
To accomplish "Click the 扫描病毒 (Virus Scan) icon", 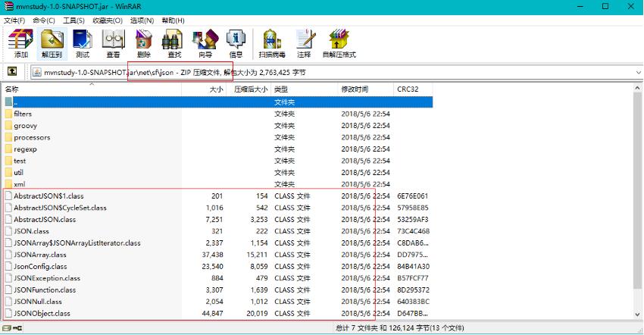I will [272, 43].
